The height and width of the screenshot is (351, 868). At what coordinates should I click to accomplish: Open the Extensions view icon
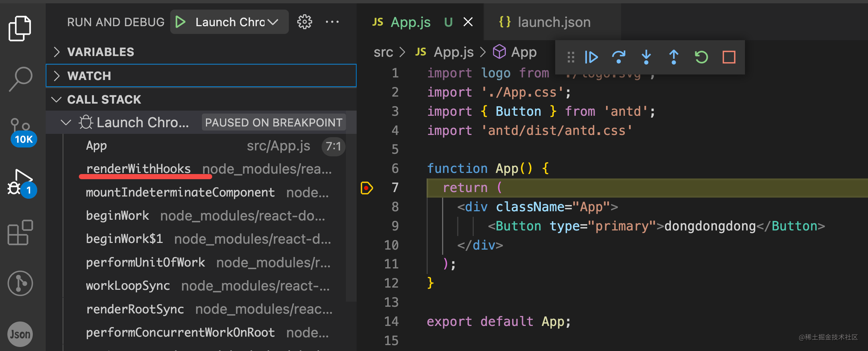point(20,233)
